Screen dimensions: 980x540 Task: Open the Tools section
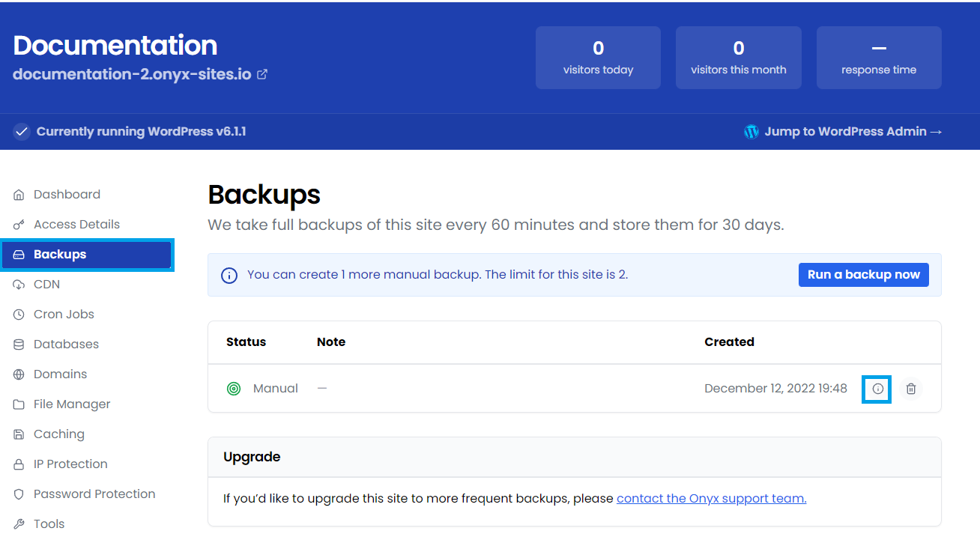click(x=49, y=524)
